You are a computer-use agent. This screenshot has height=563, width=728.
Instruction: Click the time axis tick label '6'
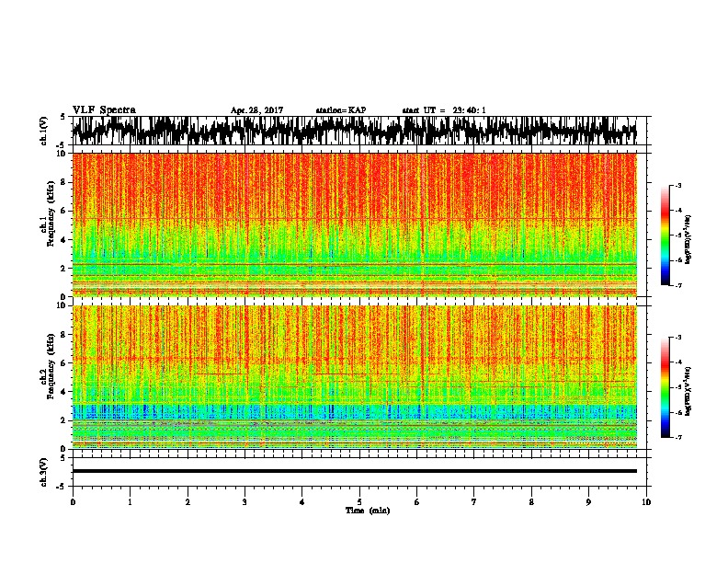pyautogui.click(x=417, y=502)
